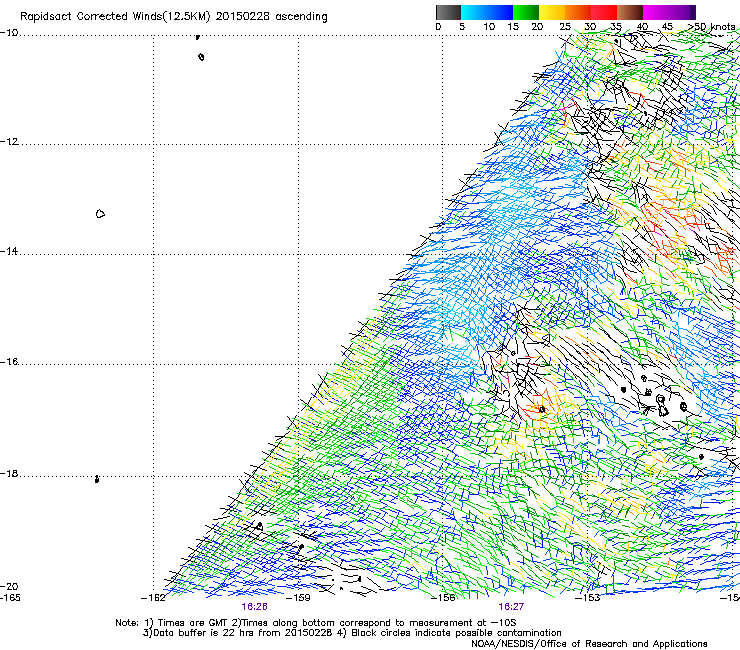Click the -165 longitude axis label
Image resolution: width=740 pixels, height=650 pixels.
click(x=10, y=598)
